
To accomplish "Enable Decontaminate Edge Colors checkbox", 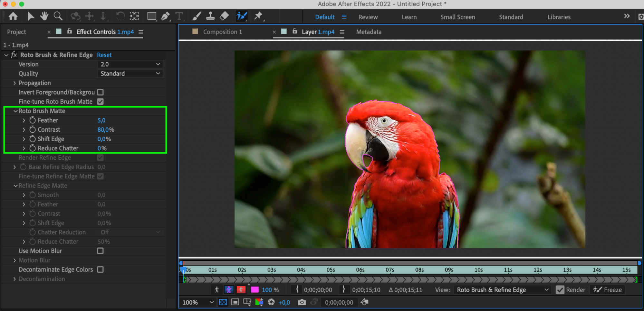I will 101,270.
